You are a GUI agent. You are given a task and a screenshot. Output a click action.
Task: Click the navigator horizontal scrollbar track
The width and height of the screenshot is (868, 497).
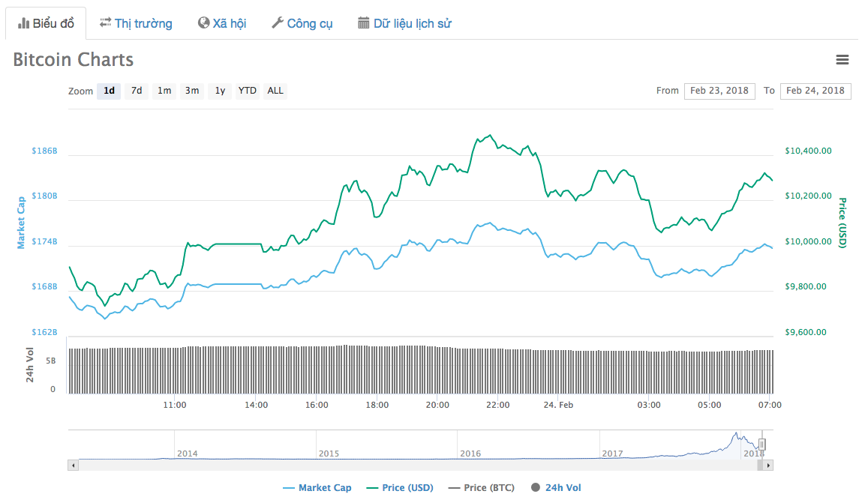point(418,466)
